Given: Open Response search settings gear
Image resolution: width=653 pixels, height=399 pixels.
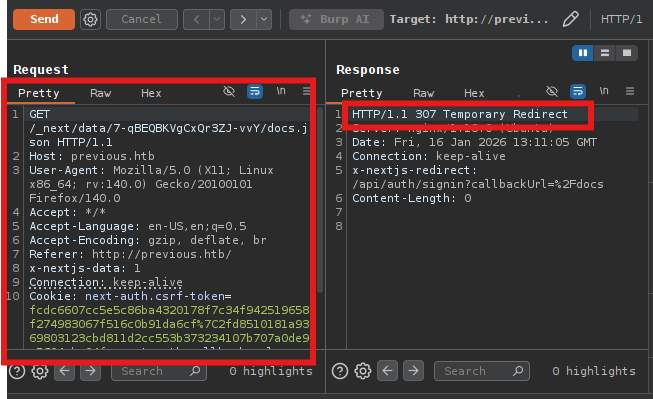Looking at the screenshot, I should (363, 371).
